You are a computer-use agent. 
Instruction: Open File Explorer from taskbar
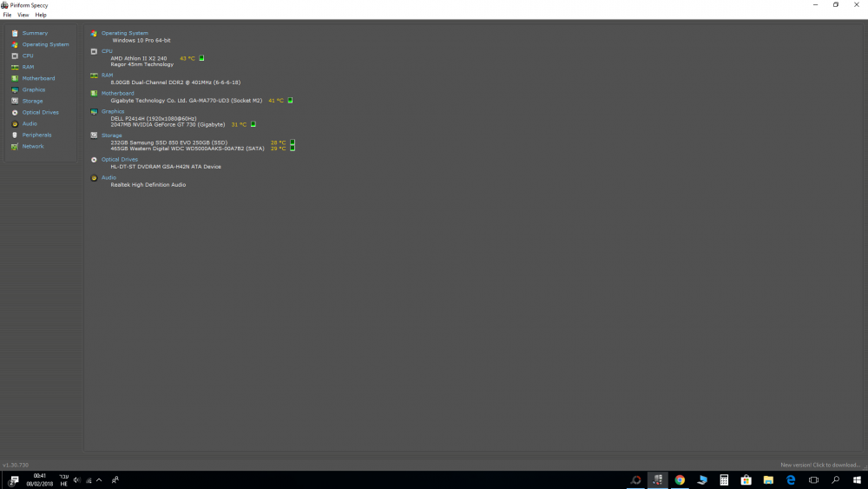click(768, 480)
